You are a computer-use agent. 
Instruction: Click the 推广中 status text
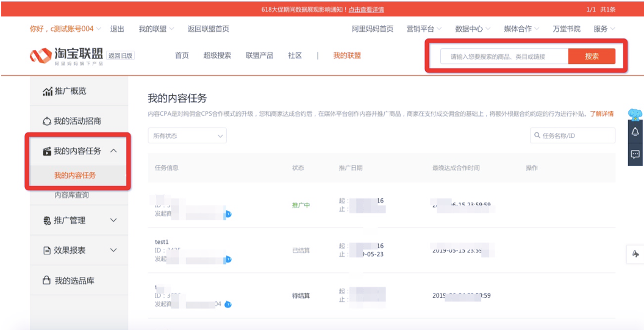click(x=301, y=205)
